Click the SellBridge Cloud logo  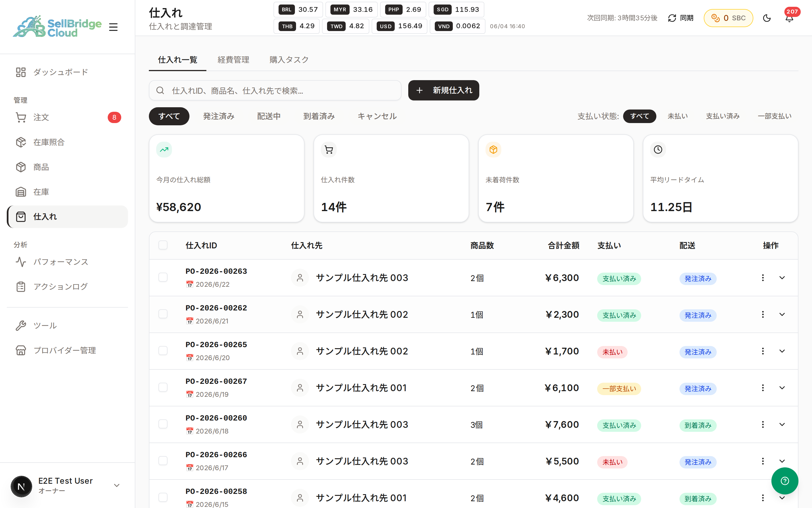[57, 27]
